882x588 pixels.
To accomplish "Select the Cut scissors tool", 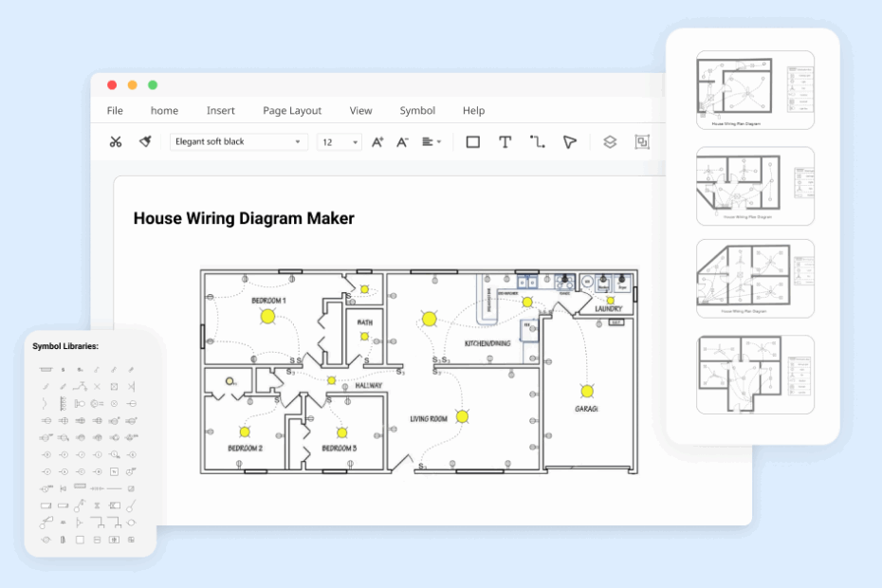I will (x=114, y=141).
